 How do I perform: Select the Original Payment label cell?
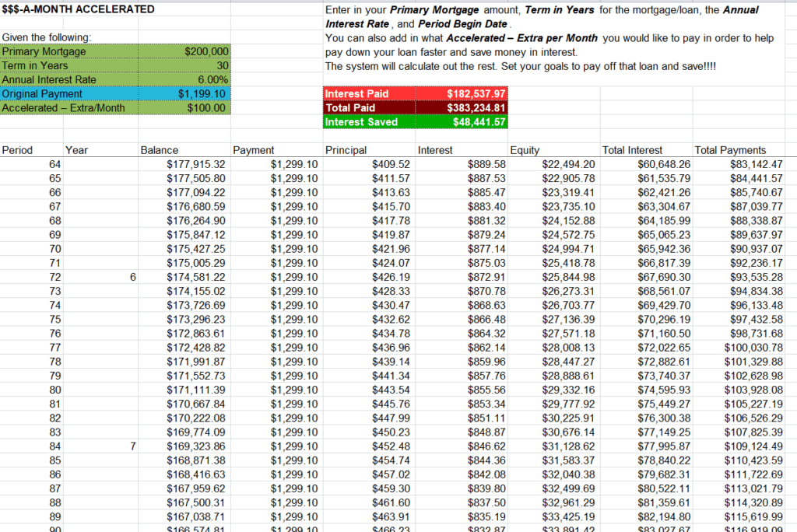(x=69, y=94)
